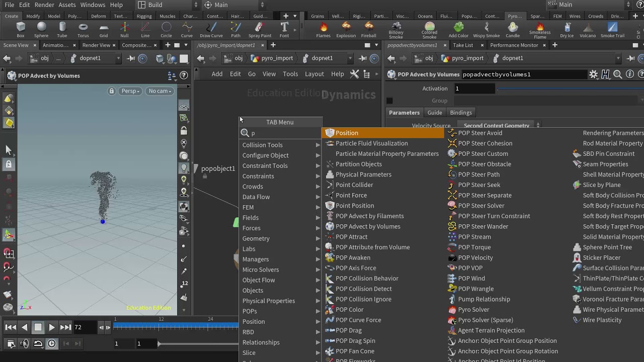Toggle viewport lock camera icon
The width and height of the screenshot is (644, 362).
(x=112, y=91)
